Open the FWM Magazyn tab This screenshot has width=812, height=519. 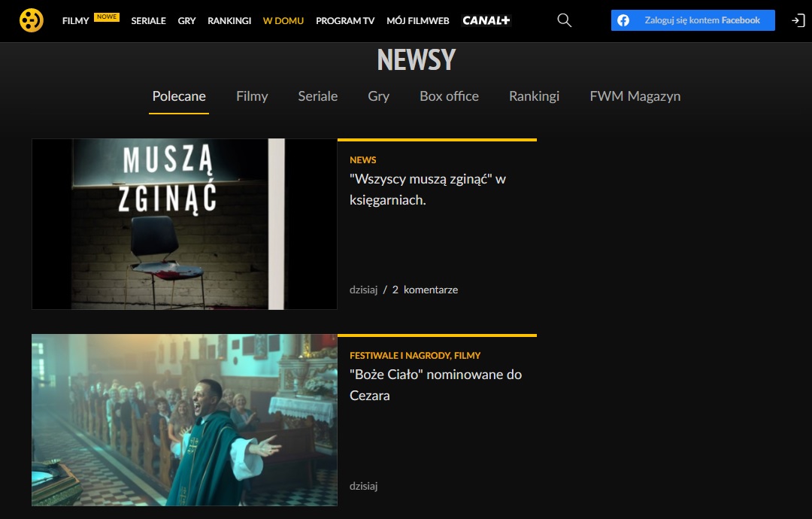tap(635, 96)
